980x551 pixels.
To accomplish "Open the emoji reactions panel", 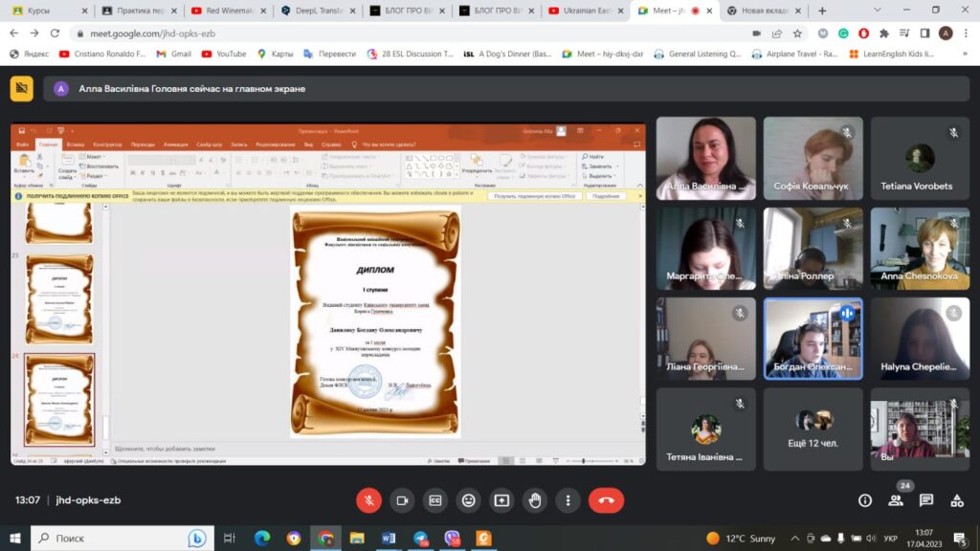I will (468, 500).
